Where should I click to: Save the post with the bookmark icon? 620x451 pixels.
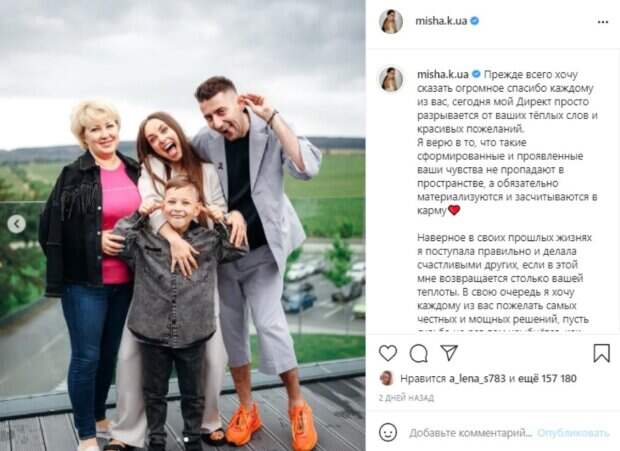pyautogui.click(x=601, y=353)
